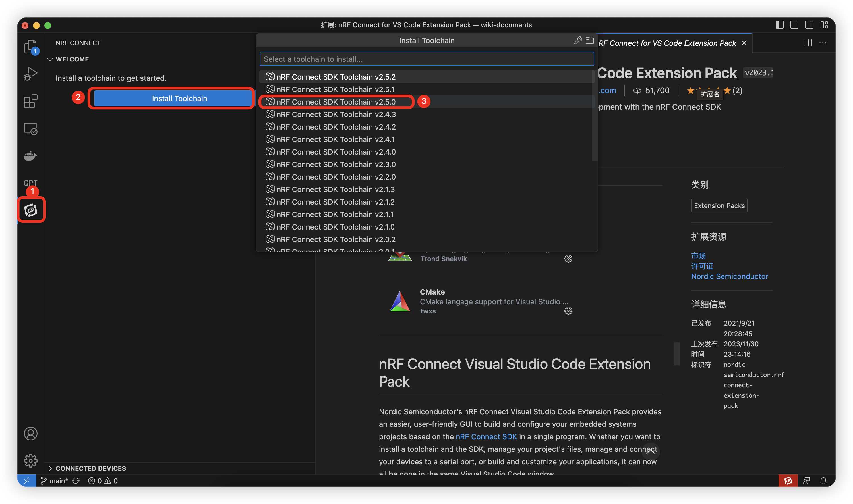Click the extension star rating
Image resolution: width=853 pixels, height=504 pixels.
point(714,91)
